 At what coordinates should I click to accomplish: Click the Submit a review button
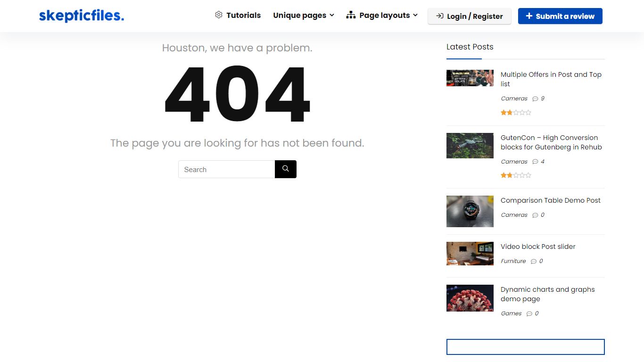pos(560,16)
